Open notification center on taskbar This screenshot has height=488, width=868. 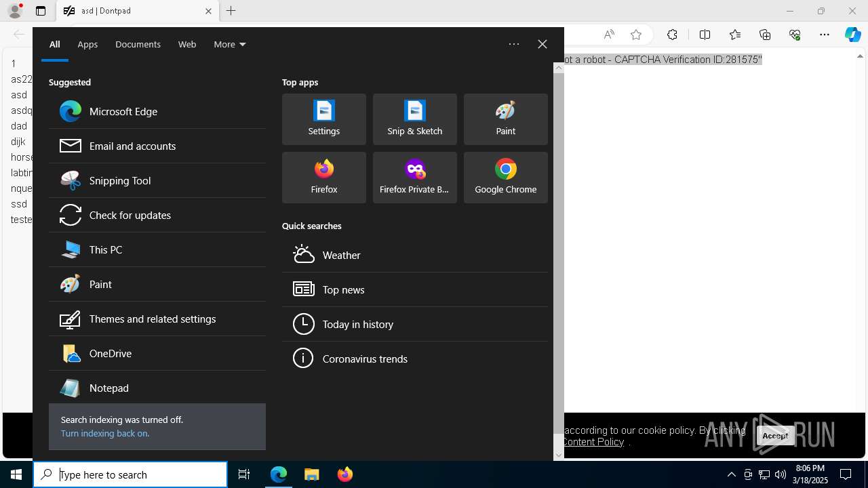point(846,474)
